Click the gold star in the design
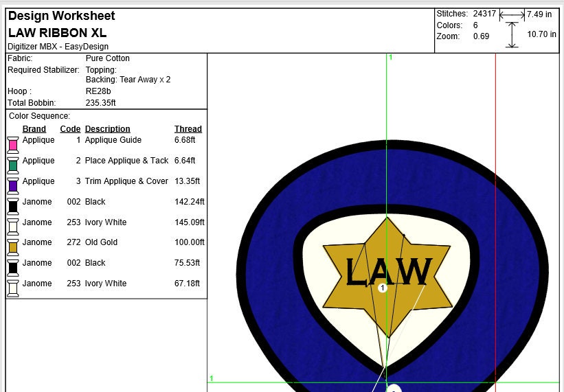The width and height of the screenshot is (564, 392). tap(387, 277)
